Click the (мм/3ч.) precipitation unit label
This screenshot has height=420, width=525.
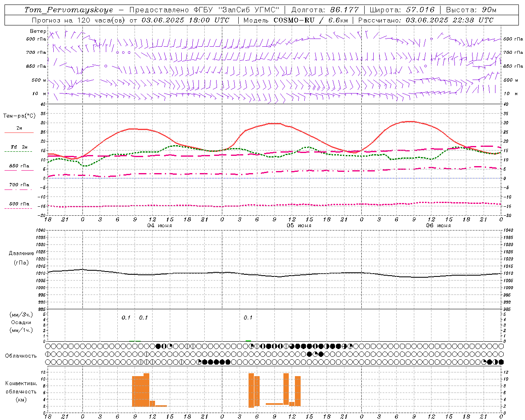[x=21, y=315]
